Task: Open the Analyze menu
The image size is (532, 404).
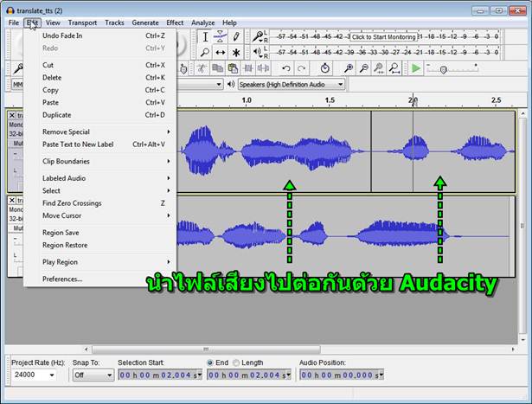Action: (x=203, y=22)
